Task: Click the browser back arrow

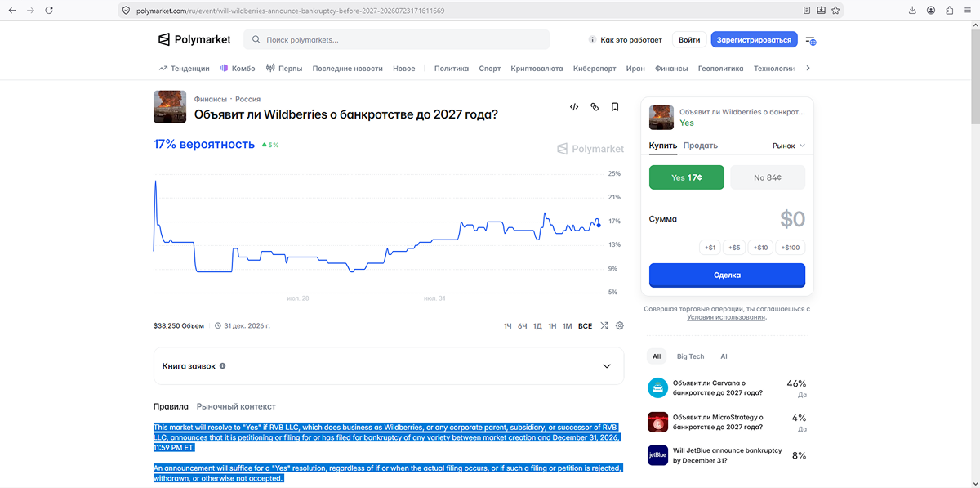Action: (12, 11)
